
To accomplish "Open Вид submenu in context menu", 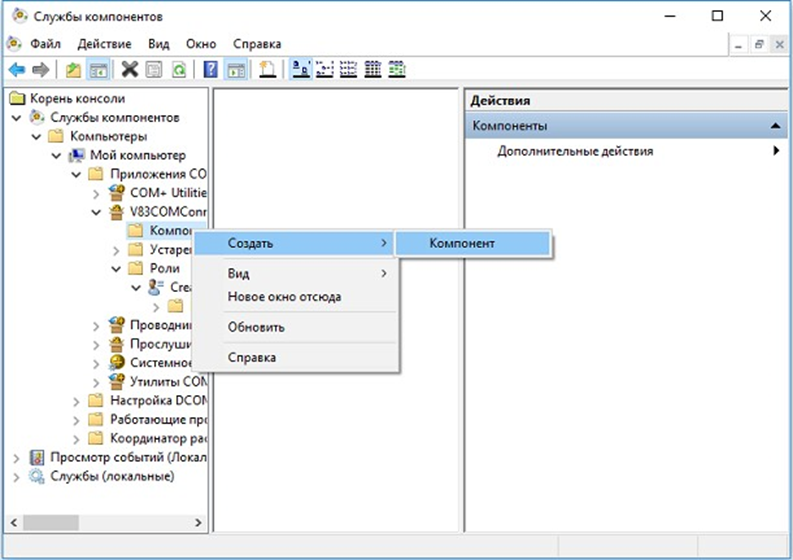I will (x=294, y=274).
